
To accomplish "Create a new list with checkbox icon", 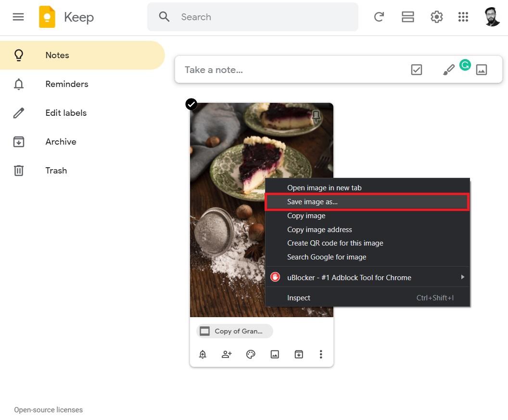I will tap(417, 70).
